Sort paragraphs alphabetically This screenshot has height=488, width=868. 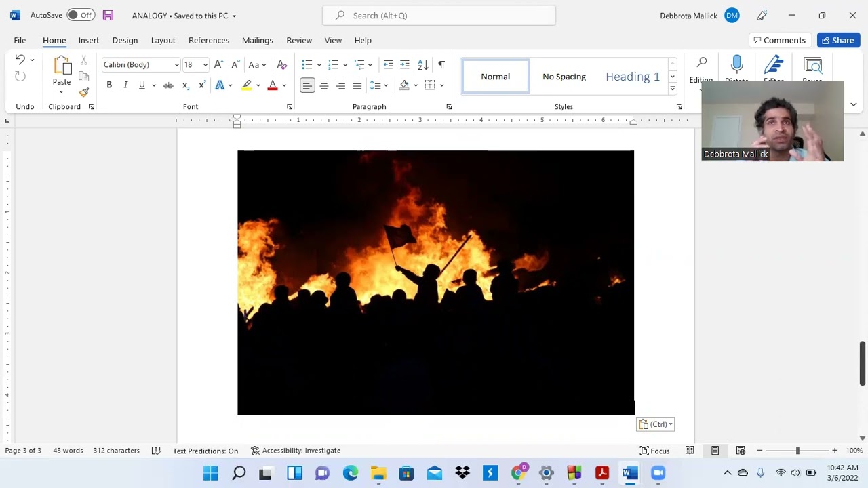click(422, 65)
